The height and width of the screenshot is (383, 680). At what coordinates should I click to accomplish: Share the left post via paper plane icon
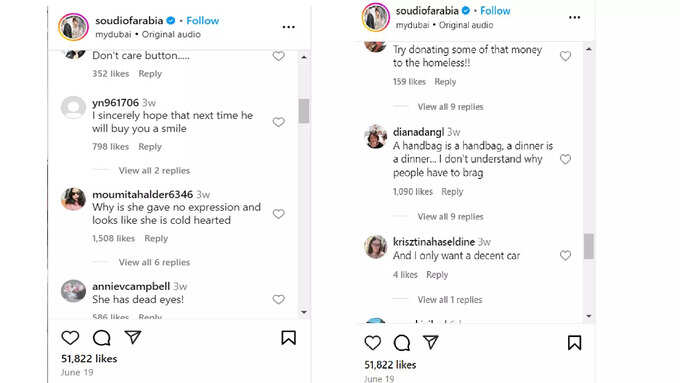point(133,337)
